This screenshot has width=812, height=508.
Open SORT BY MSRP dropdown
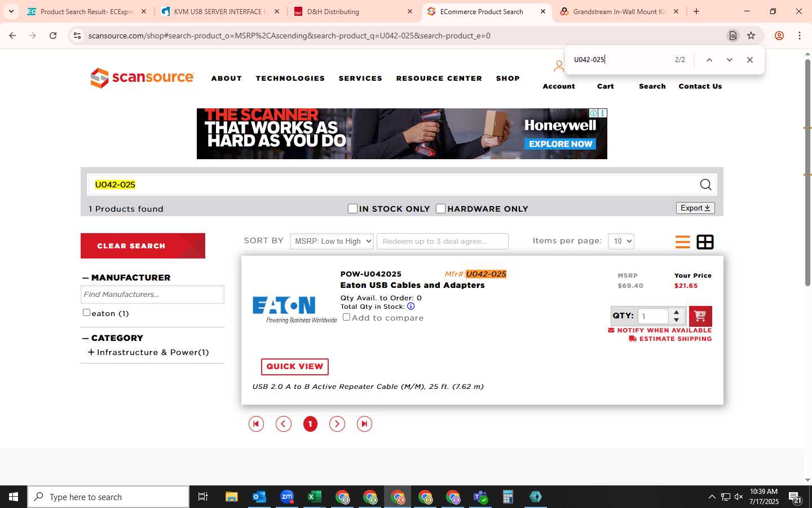[x=332, y=241]
